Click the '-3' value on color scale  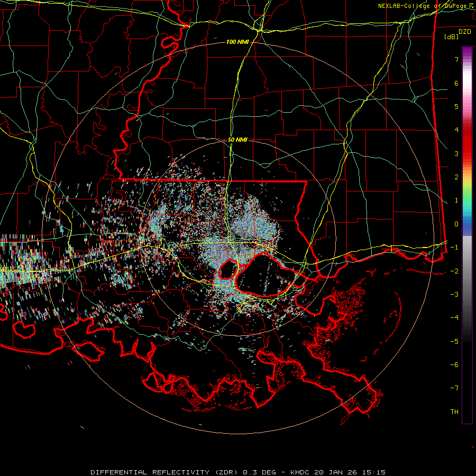click(454, 295)
